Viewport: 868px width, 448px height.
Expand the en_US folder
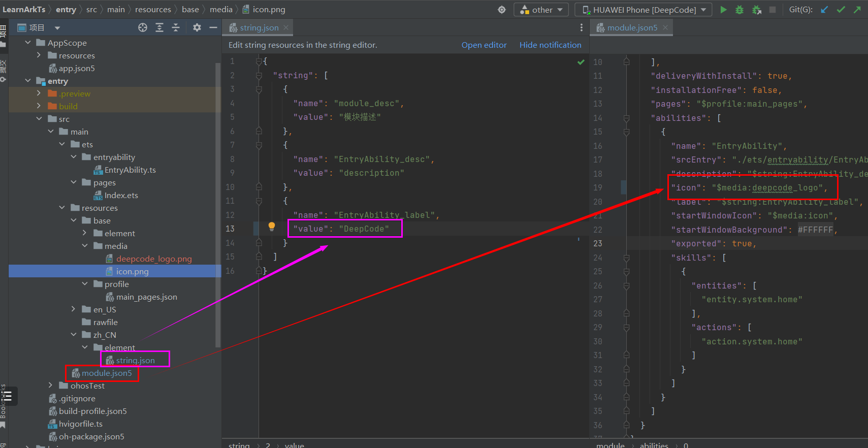pyautogui.click(x=73, y=309)
